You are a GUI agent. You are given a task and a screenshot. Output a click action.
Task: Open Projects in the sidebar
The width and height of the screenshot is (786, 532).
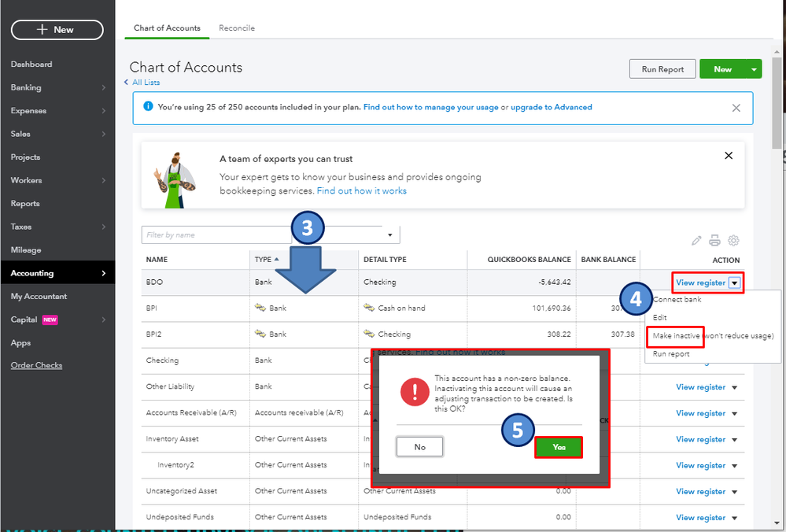(25, 157)
